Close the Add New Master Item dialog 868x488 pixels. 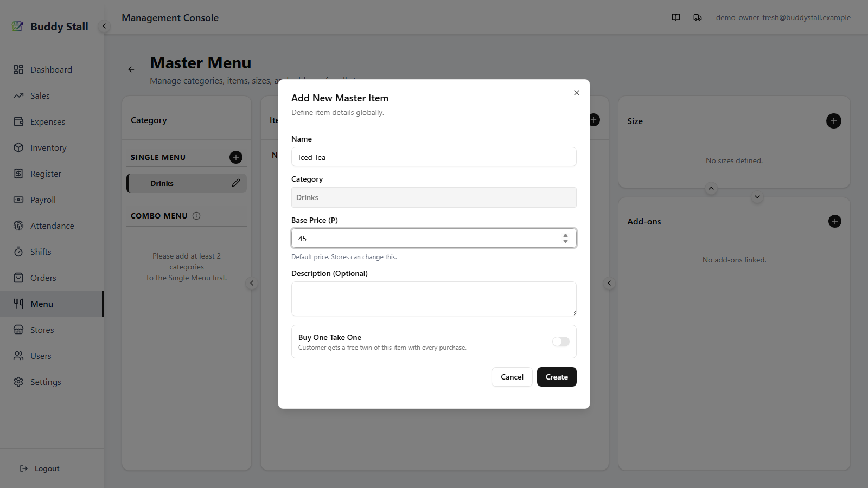click(577, 93)
